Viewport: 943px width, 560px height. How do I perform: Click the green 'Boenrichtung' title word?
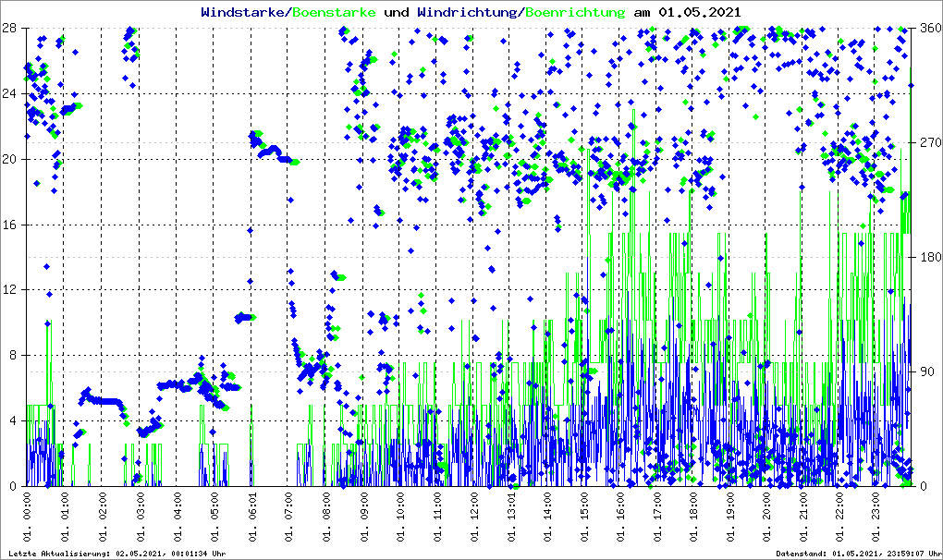[574, 12]
